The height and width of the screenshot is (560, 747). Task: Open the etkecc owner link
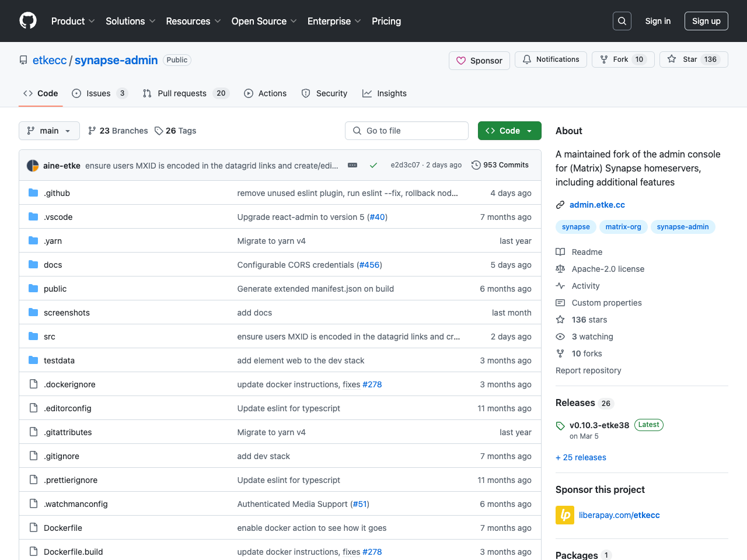pyautogui.click(x=50, y=60)
